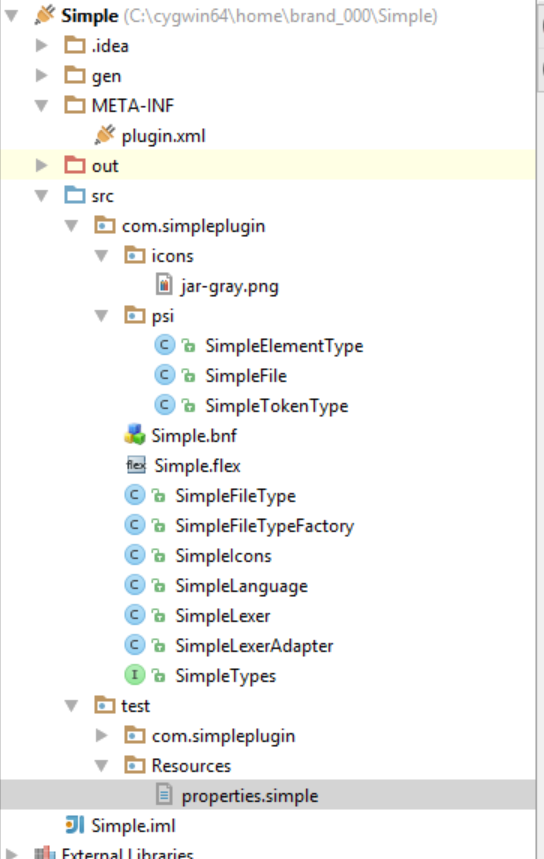This screenshot has width=544, height=859.
Task: Click the flex icon of Simple.flex
Action: click(x=136, y=466)
